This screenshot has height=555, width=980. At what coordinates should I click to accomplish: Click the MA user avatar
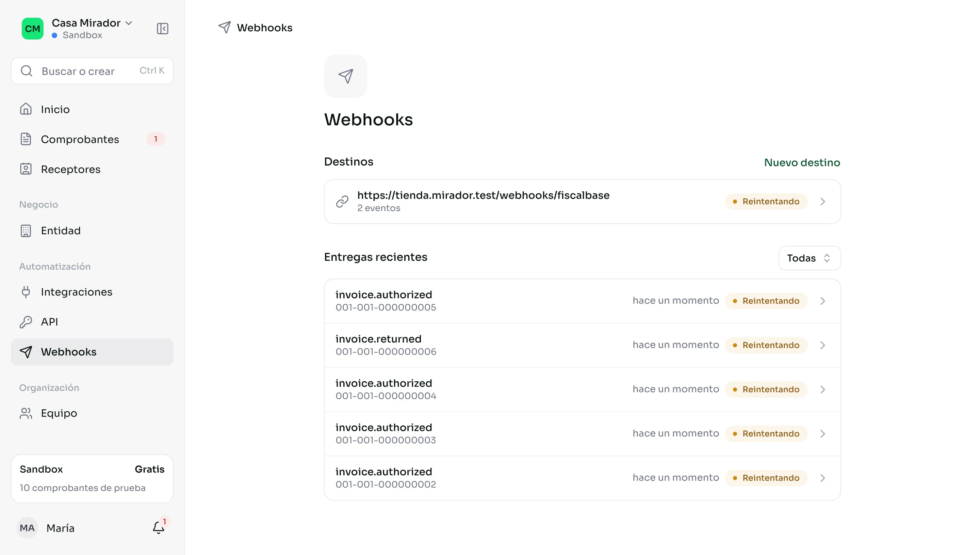click(x=27, y=527)
